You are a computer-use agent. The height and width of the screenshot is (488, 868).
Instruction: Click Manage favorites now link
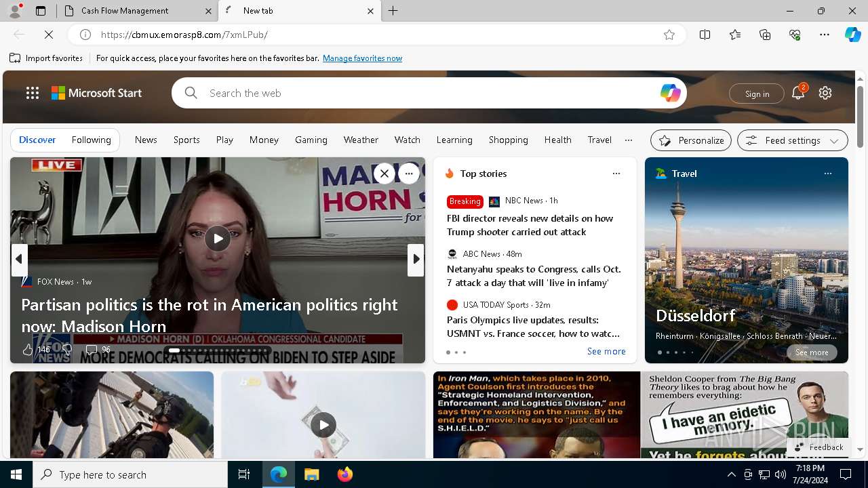[x=362, y=58]
